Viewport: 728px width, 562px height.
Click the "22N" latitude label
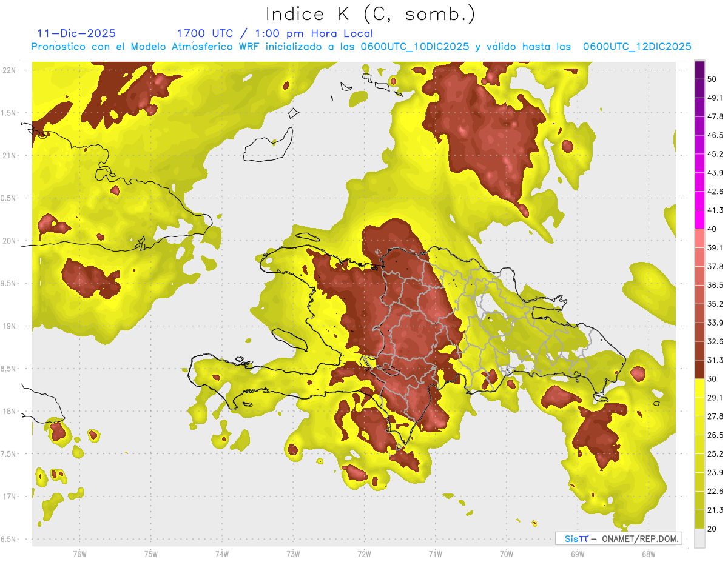pyautogui.click(x=10, y=70)
